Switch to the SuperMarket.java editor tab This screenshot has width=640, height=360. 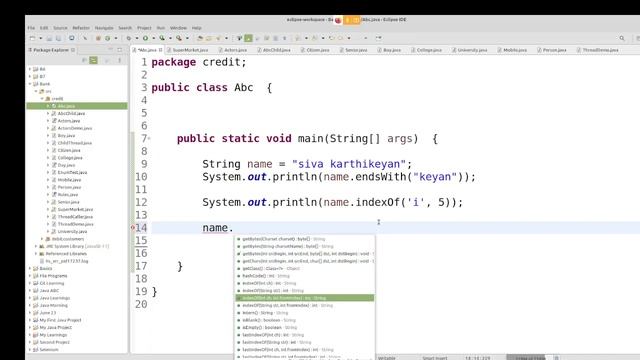point(188,50)
